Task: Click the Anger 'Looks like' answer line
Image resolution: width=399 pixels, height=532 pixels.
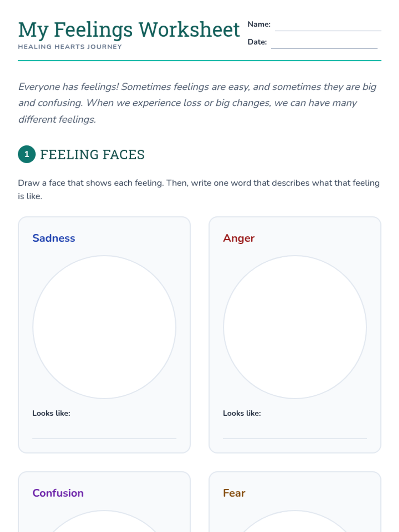Action: tap(295, 432)
